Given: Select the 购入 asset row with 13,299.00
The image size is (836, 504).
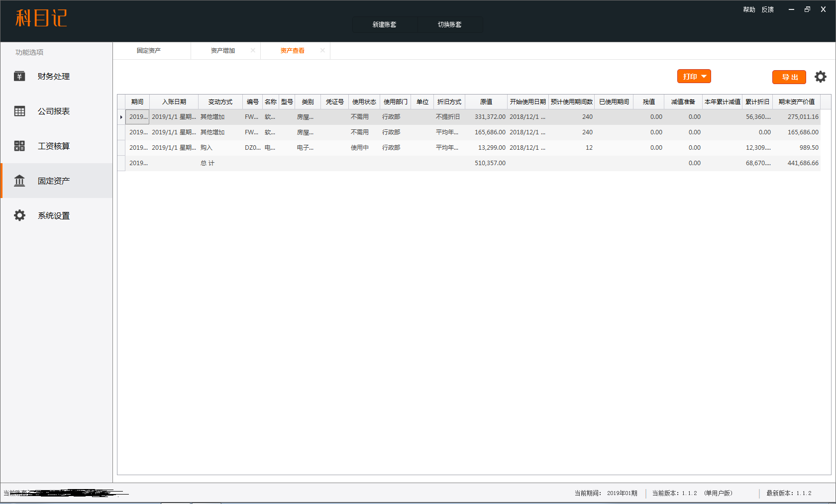Looking at the screenshot, I should [x=348, y=148].
